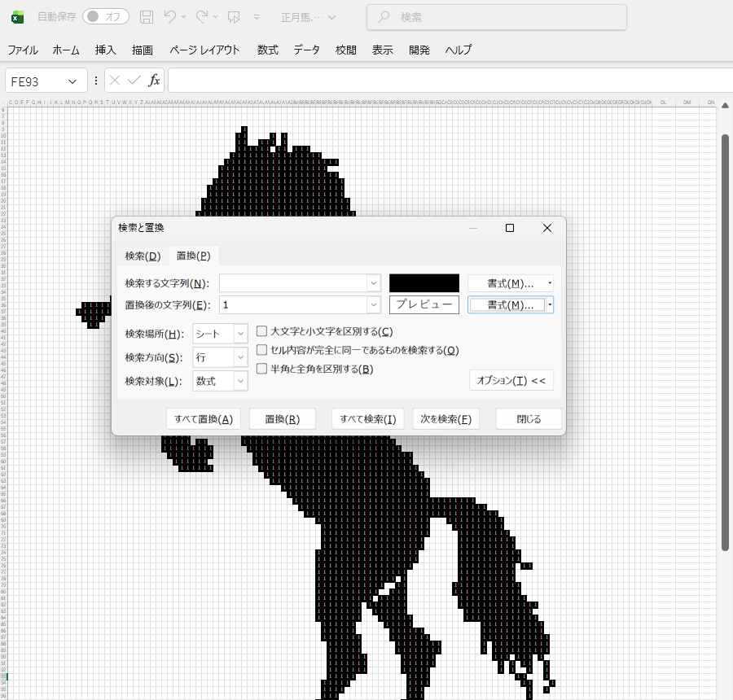Open the insert function fx icon

pyautogui.click(x=154, y=81)
